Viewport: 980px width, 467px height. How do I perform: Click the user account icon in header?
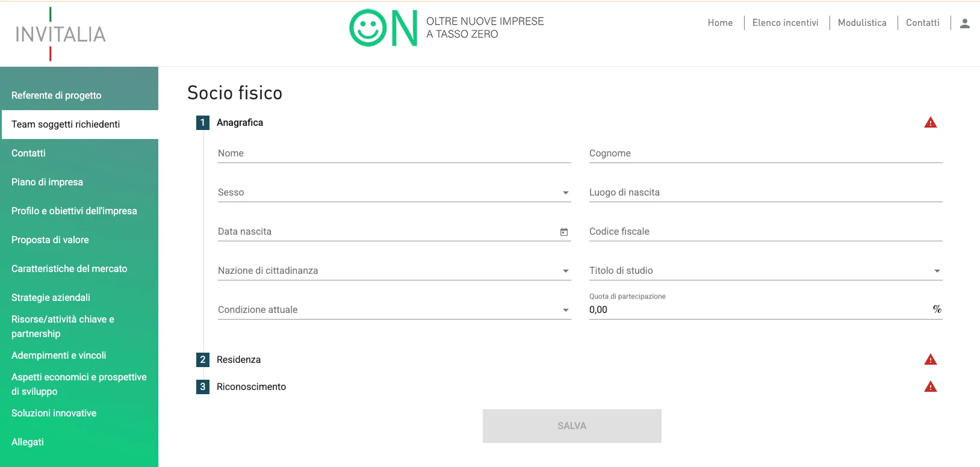(x=964, y=23)
